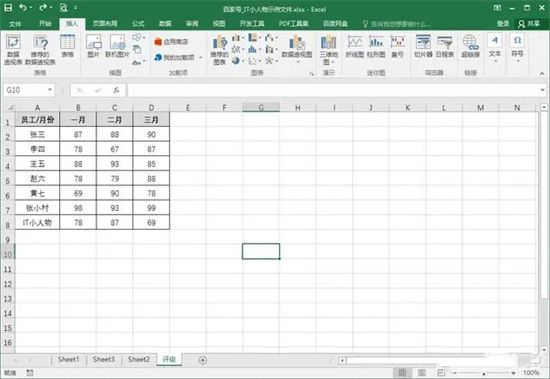The image size is (550, 379).
Task: Switch to the Data (数据) tab
Action: coord(165,24)
